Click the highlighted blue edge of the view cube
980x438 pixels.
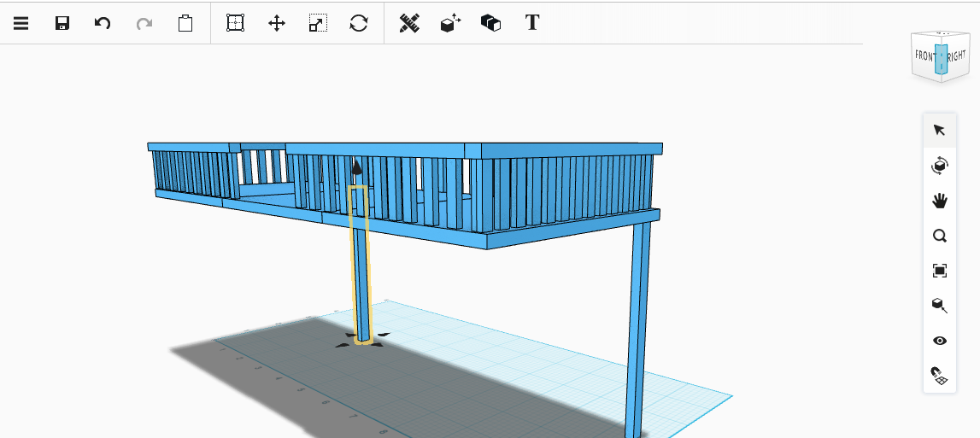point(942,60)
